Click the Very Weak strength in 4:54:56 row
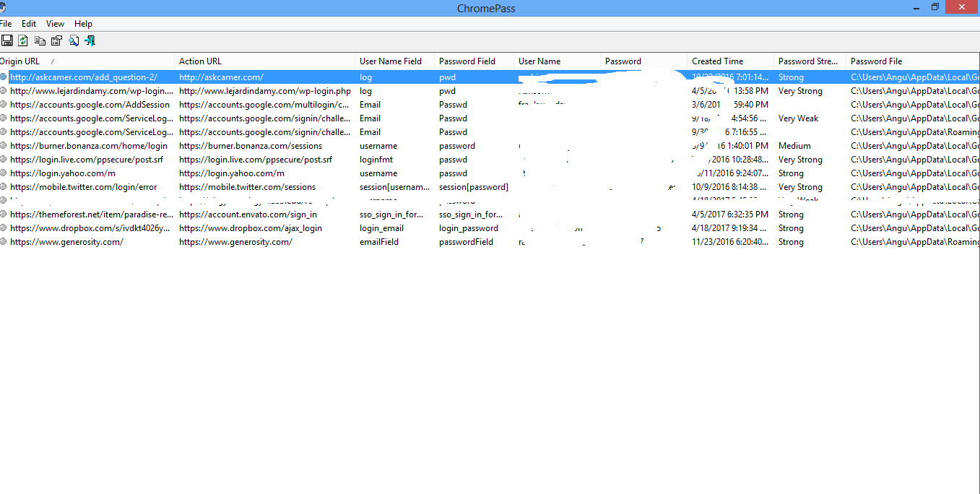 click(798, 118)
